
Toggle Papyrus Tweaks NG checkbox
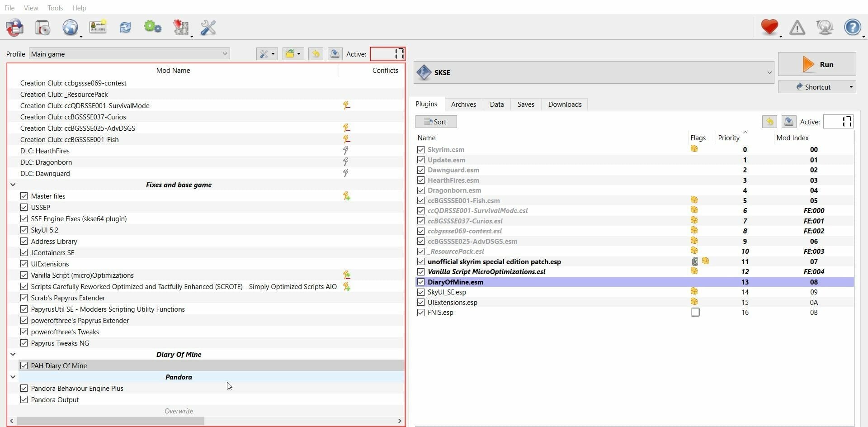pyautogui.click(x=24, y=343)
